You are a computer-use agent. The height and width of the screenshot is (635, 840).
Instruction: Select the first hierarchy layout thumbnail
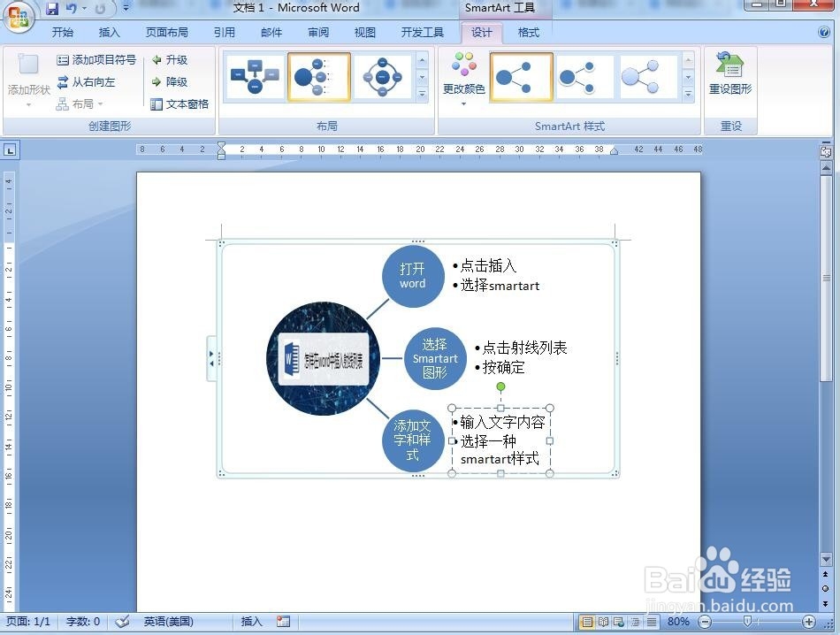(x=255, y=77)
